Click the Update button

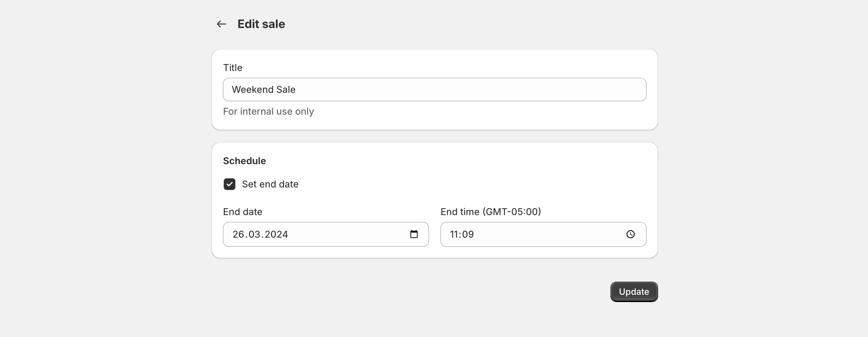tap(634, 292)
